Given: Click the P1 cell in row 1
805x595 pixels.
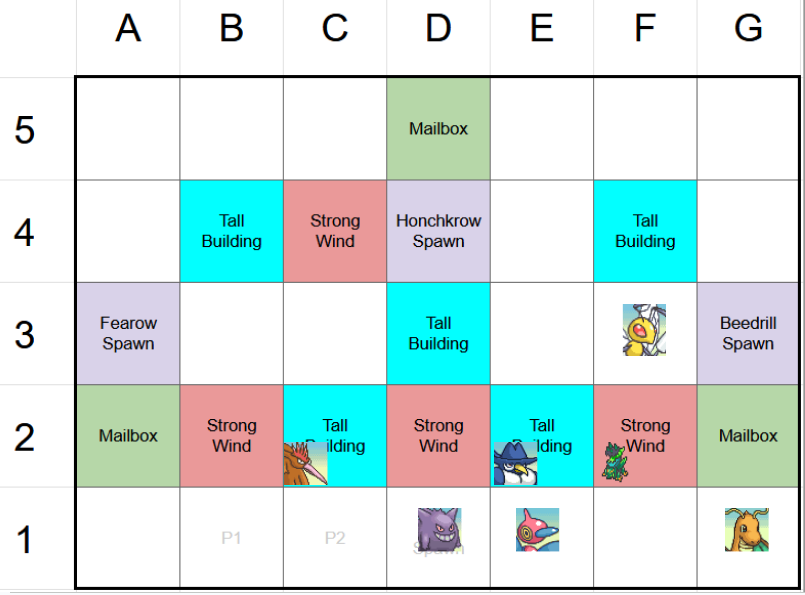Looking at the screenshot, I should (x=231, y=538).
